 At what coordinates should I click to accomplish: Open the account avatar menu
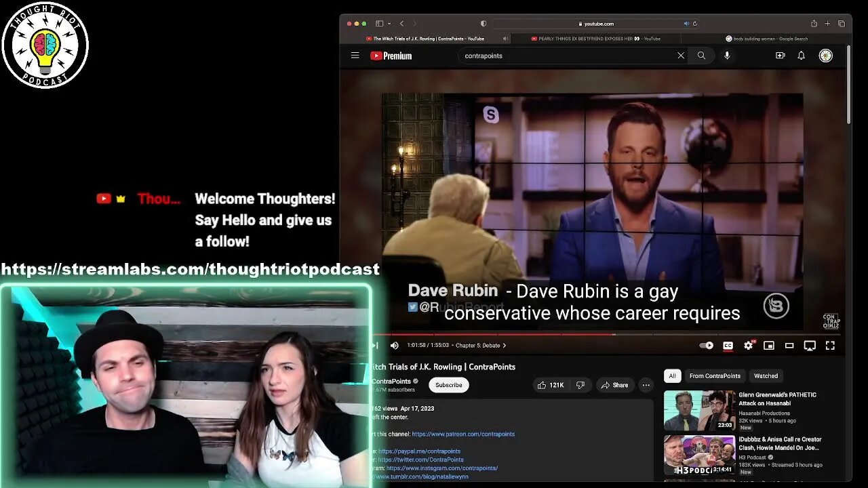[x=825, y=56]
